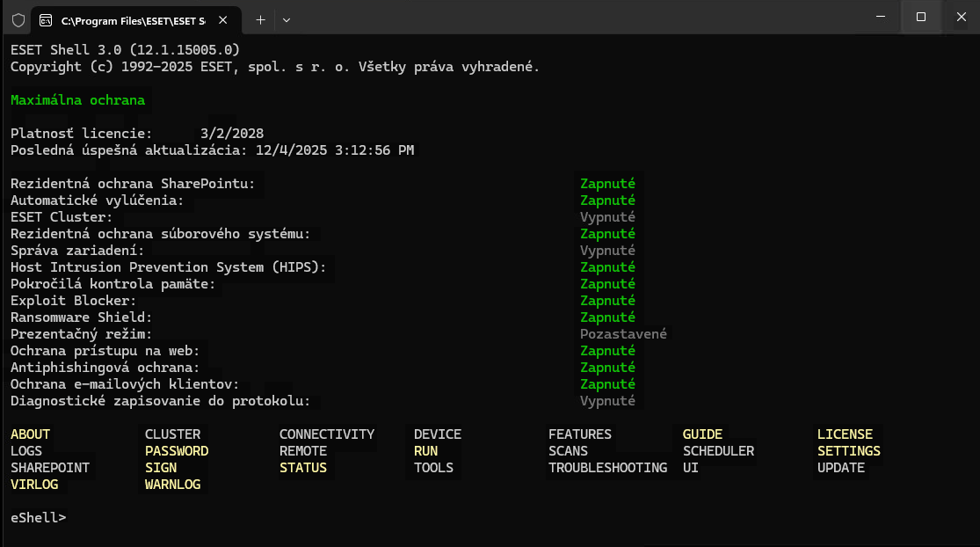
Task: Click the ABOUT command
Action: (x=31, y=434)
